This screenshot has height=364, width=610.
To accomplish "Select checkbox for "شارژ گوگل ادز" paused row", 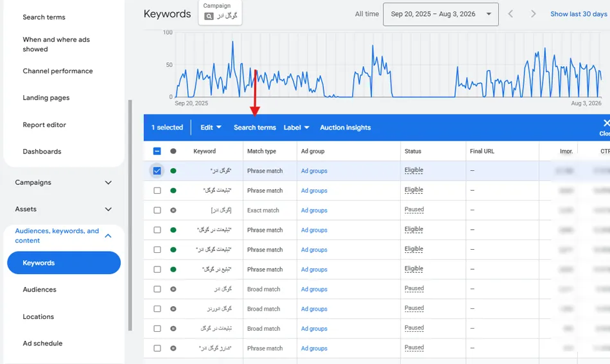I will coord(157,348).
